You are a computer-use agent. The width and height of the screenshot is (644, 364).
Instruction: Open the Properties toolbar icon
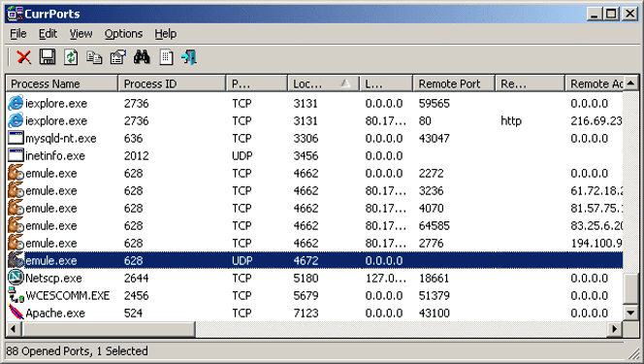[x=118, y=57]
